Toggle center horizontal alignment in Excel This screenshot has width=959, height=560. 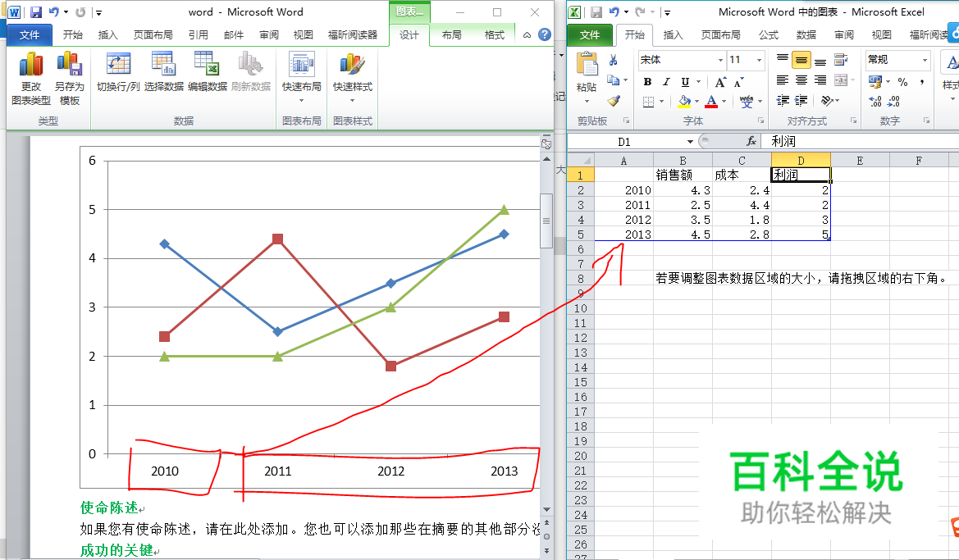[801, 80]
